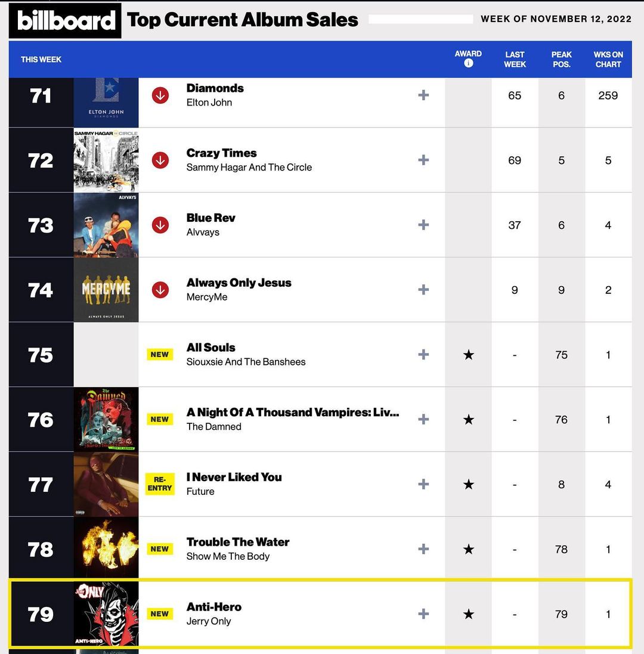Click the Anti-Hero album title
Viewport: 644px width, 654px height.
[213, 607]
